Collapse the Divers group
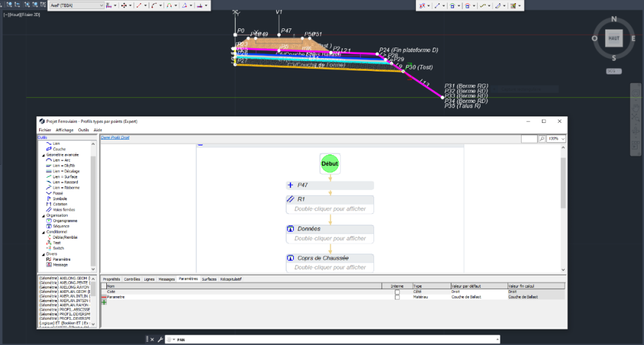Viewport: 644px width, 345px height. 44,254
